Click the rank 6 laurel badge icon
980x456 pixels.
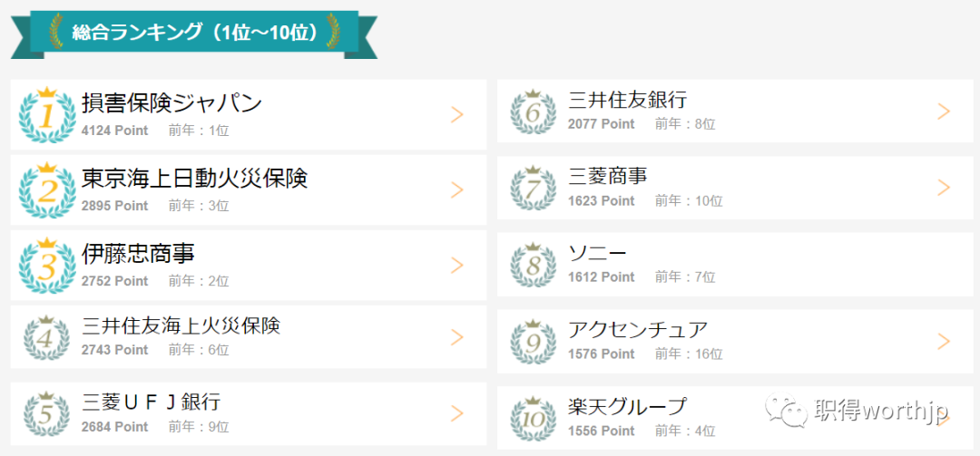click(534, 112)
